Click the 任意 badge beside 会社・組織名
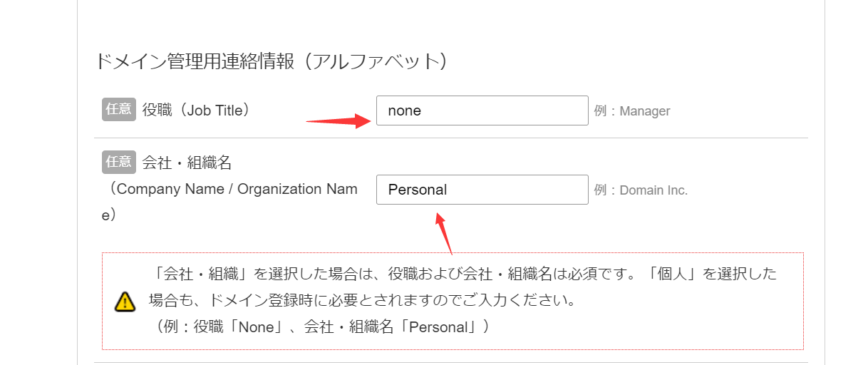The image size is (868, 365). (118, 163)
